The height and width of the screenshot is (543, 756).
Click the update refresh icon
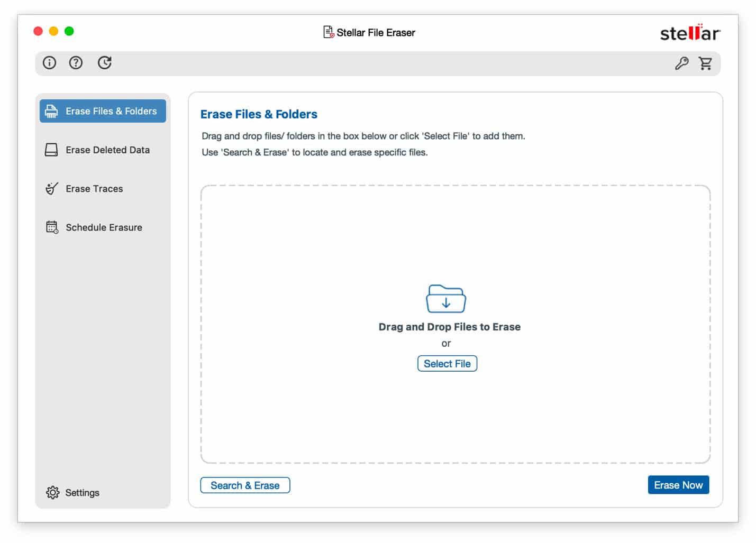click(x=105, y=63)
